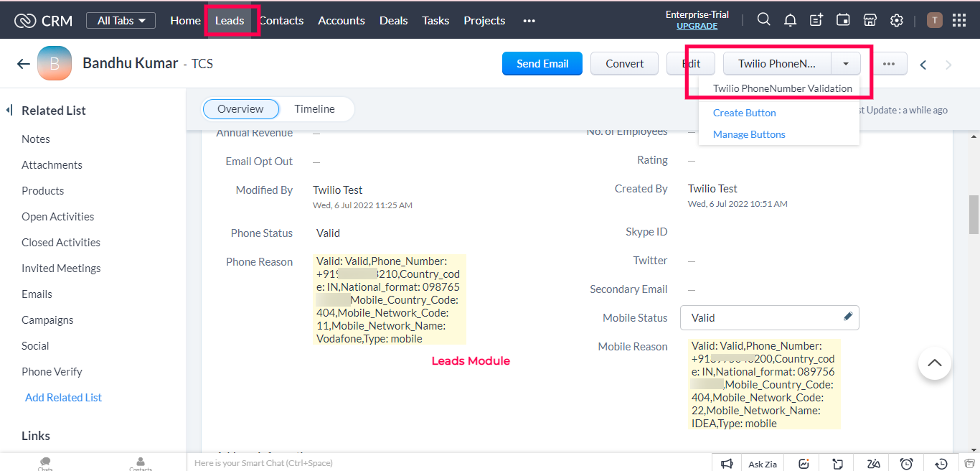980x471 pixels.
Task: Click the Zia handwriting icon
Action: pos(873,463)
